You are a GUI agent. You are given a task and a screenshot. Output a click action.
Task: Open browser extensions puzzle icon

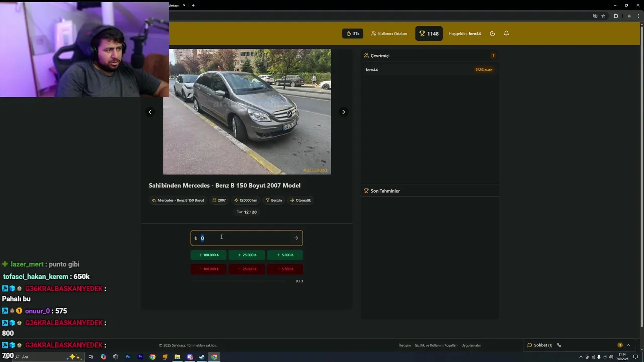tap(616, 16)
